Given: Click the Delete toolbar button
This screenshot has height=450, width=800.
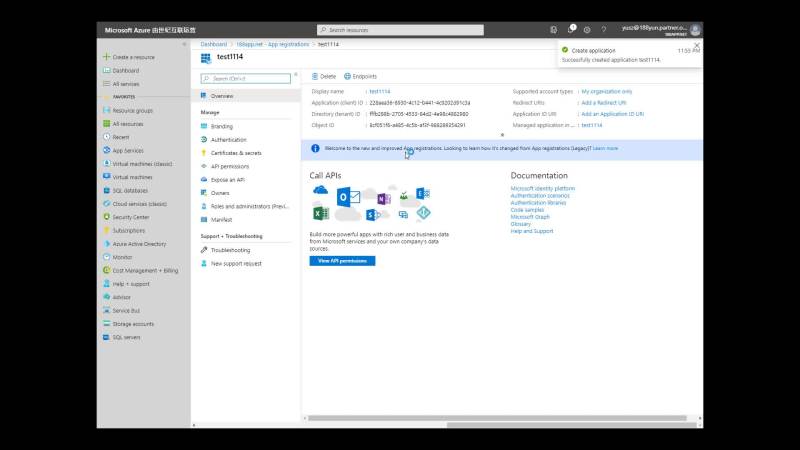Looking at the screenshot, I should click(x=324, y=77).
